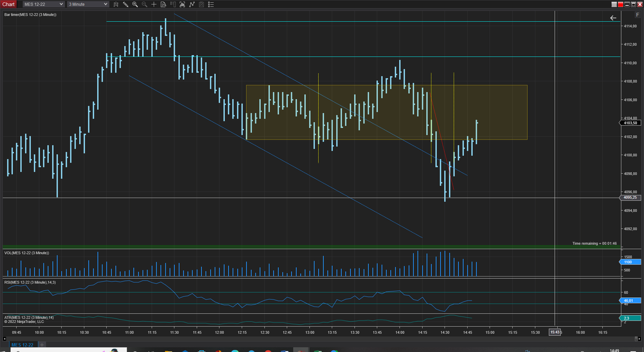Click the ATR(MES 12-22 (3 Minute),14) label
Screen dimensions: 644x352
pyautogui.click(x=28, y=318)
